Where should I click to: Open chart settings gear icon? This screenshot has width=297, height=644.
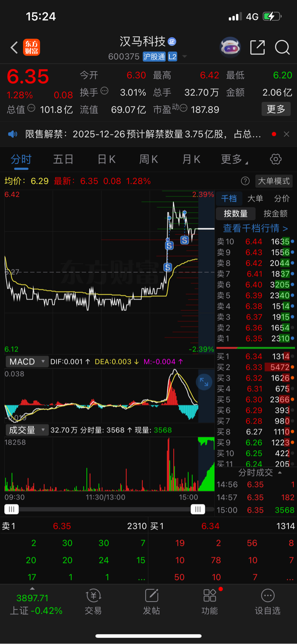[276, 159]
